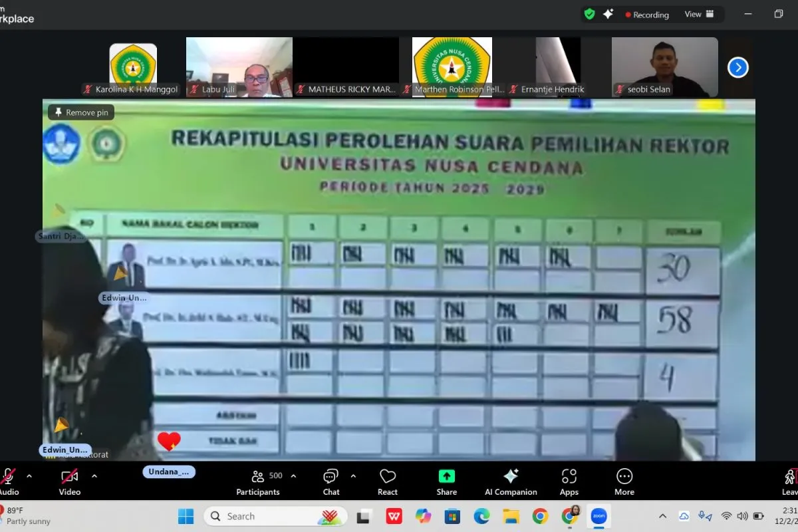The width and height of the screenshot is (798, 532).
Task: Open the View layout menu
Action: click(699, 14)
